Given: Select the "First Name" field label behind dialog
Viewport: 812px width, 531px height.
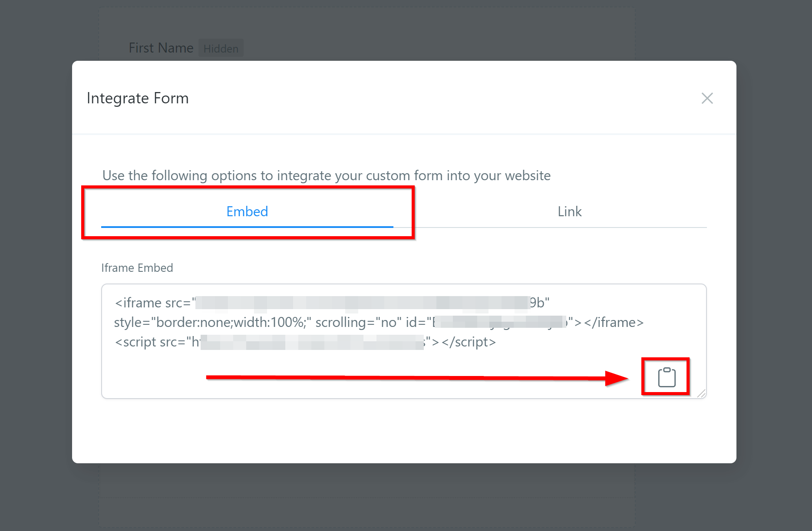Looking at the screenshot, I should point(161,48).
